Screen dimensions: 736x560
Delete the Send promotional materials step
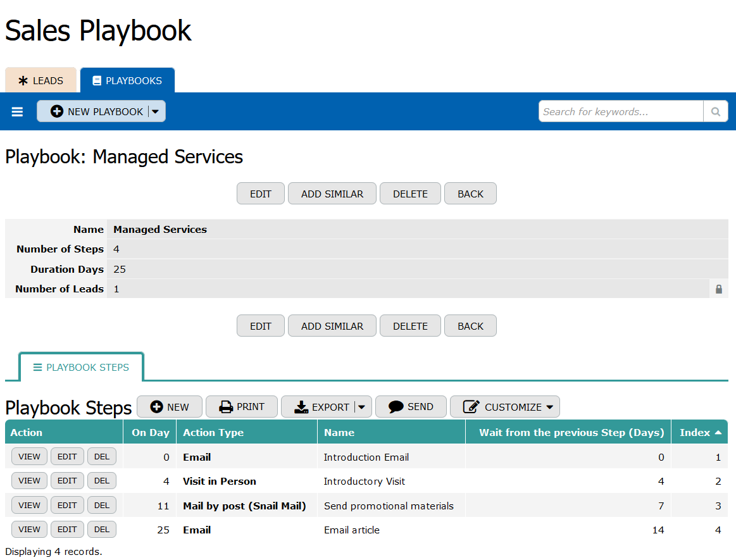pos(102,505)
